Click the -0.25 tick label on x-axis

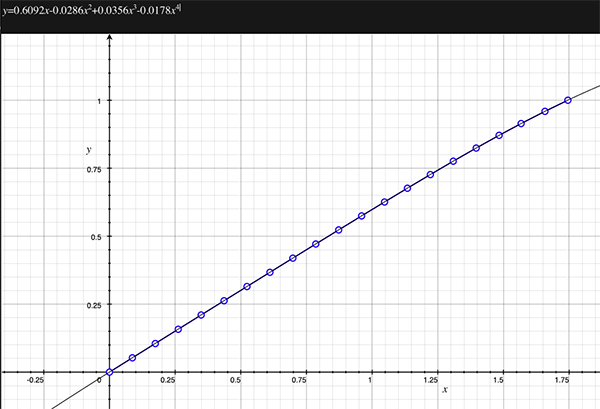click(x=36, y=381)
